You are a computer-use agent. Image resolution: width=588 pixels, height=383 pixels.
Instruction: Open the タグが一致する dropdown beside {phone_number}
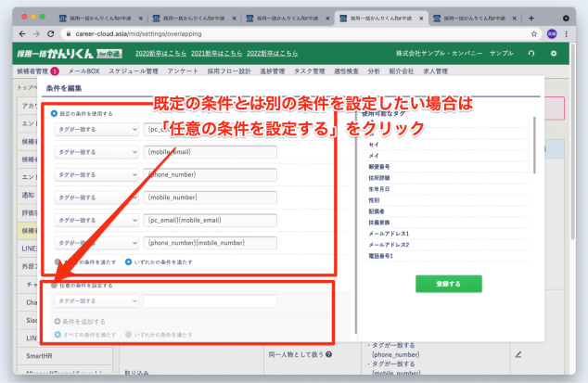(96, 174)
